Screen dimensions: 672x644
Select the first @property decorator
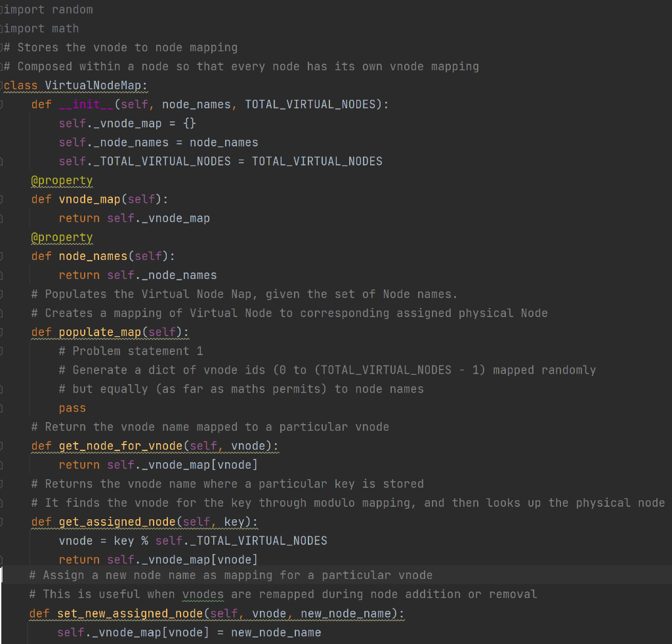[62, 180]
